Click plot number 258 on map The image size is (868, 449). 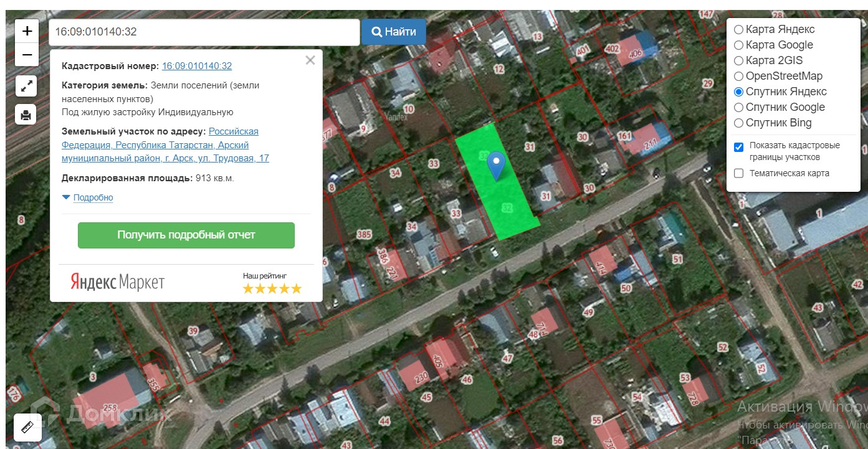(110, 409)
